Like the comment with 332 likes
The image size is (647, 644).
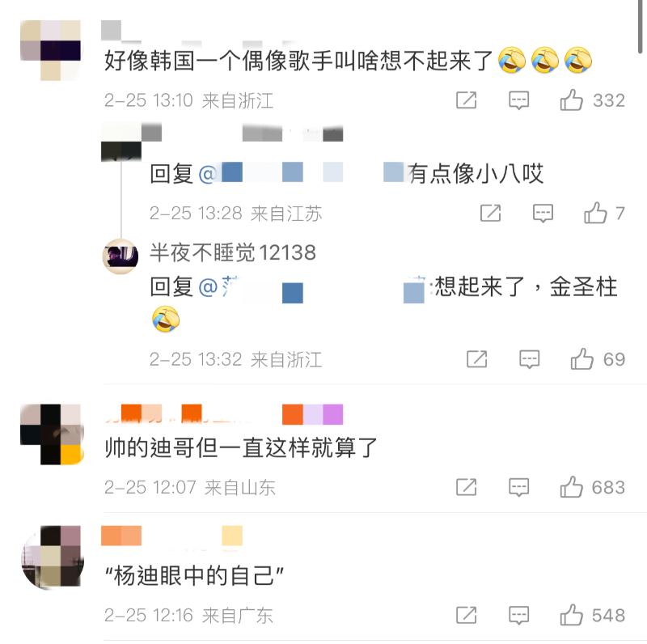[572, 100]
